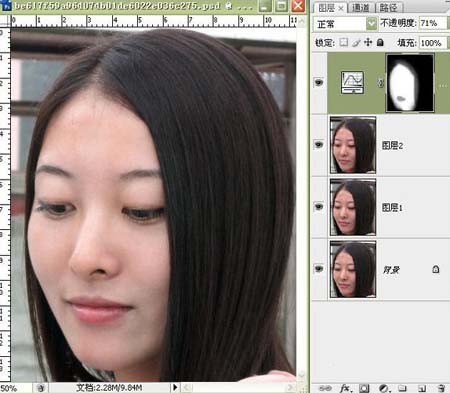Open the 填充 fill slider arrow

(x=448, y=43)
